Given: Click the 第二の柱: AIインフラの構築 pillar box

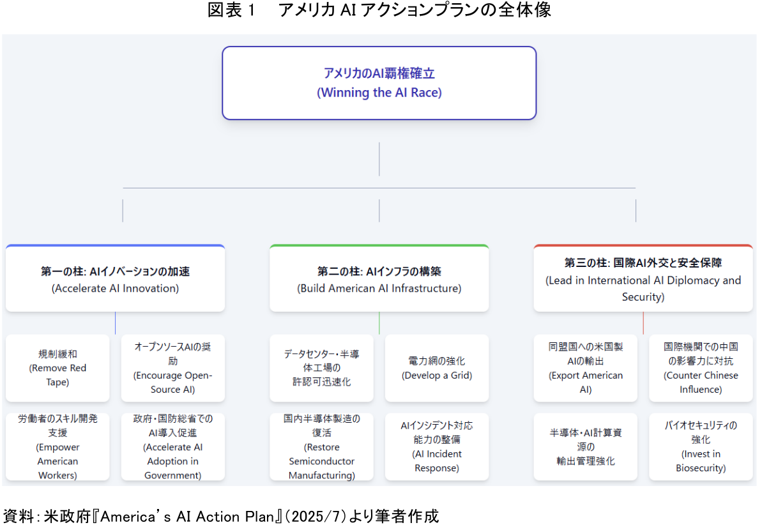Looking at the screenshot, I should click(x=379, y=278).
